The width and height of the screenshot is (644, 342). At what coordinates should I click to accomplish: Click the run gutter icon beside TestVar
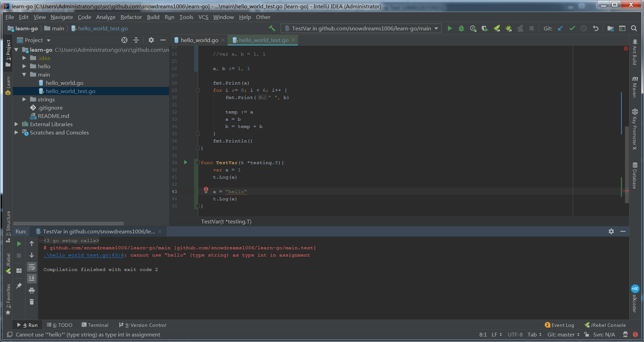click(x=185, y=162)
